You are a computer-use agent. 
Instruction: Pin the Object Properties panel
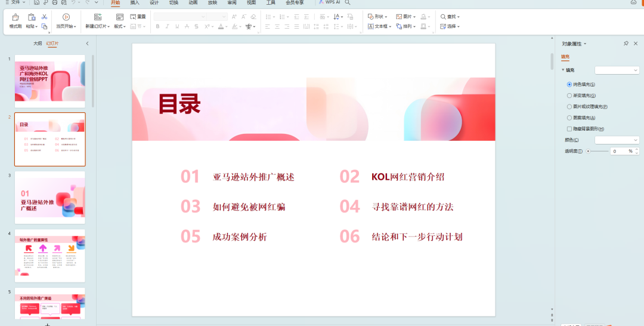[626, 44]
